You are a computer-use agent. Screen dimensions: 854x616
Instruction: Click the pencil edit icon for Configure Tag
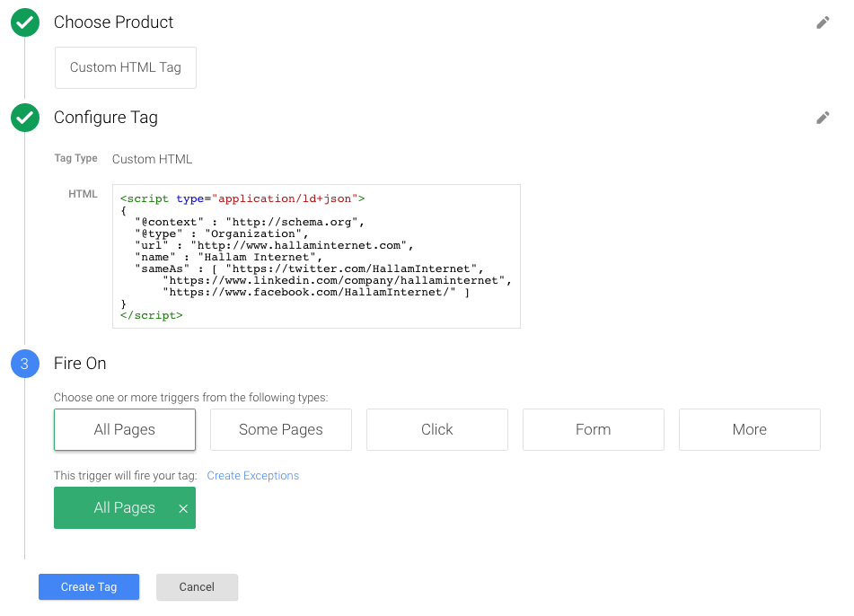(823, 118)
